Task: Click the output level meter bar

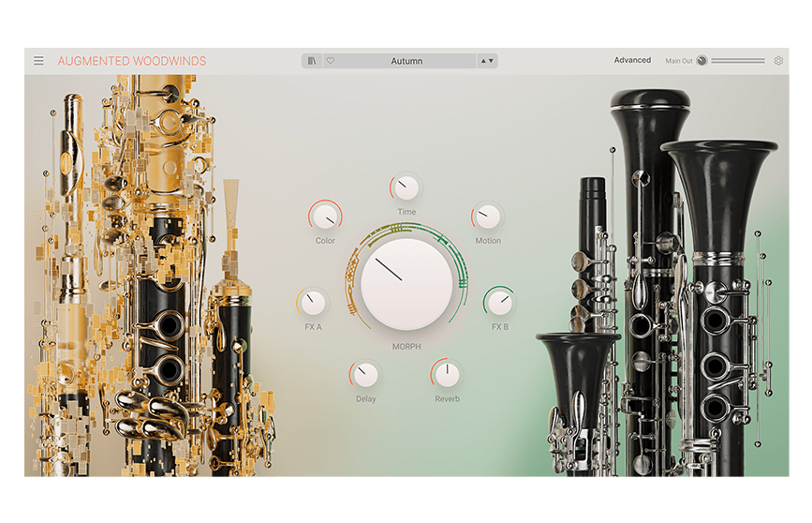Action: tap(738, 61)
